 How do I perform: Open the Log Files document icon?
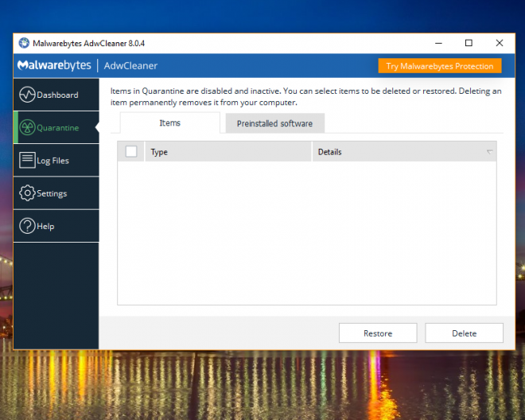pos(27,160)
